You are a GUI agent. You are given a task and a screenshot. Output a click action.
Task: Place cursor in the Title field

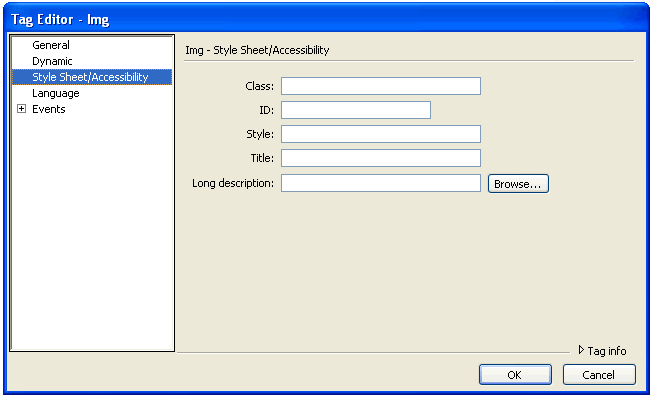(x=381, y=158)
